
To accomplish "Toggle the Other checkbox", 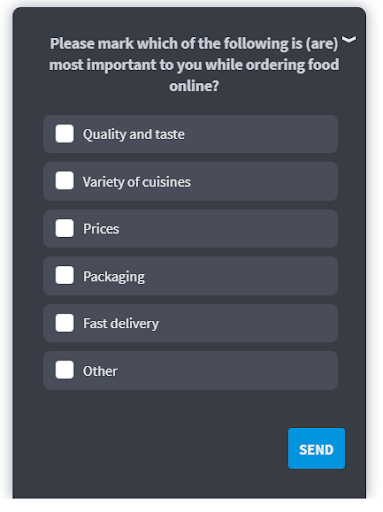I will click(65, 370).
